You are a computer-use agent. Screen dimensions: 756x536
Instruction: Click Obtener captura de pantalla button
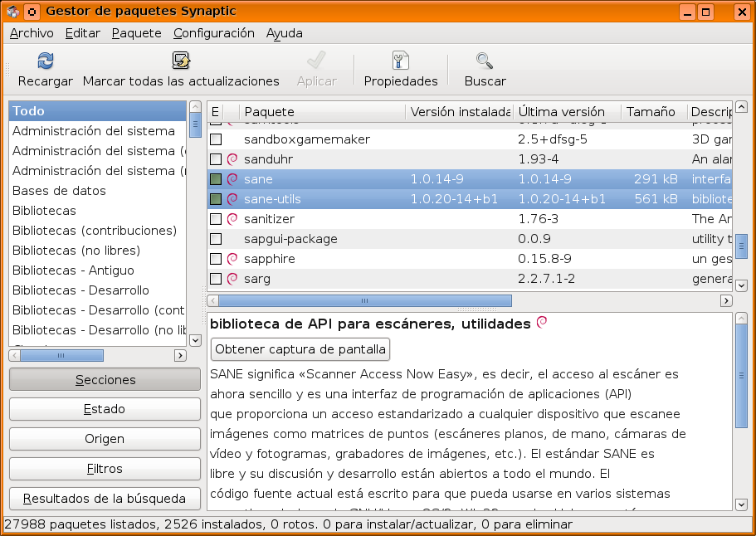[x=300, y=349]
